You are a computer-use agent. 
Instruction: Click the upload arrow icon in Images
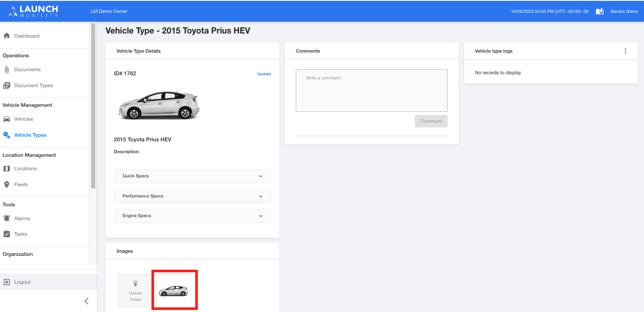click(x=135, y=284)
